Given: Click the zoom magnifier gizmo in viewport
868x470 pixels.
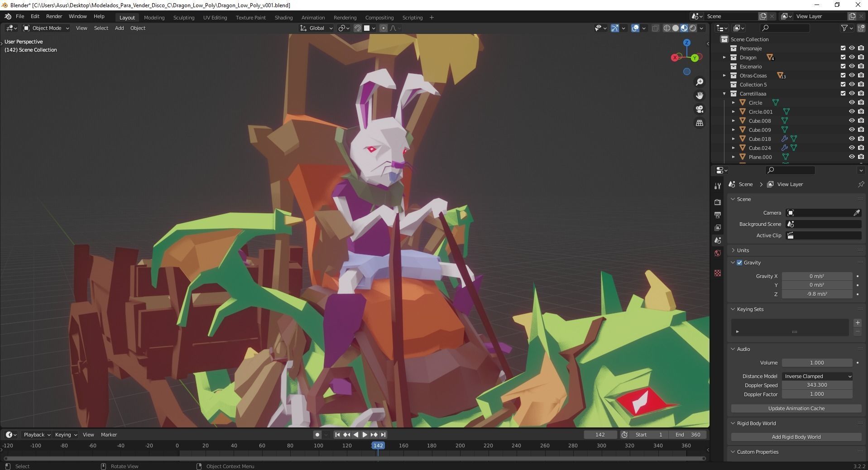Looking at the screenshot, I should (x=700, y=82).
